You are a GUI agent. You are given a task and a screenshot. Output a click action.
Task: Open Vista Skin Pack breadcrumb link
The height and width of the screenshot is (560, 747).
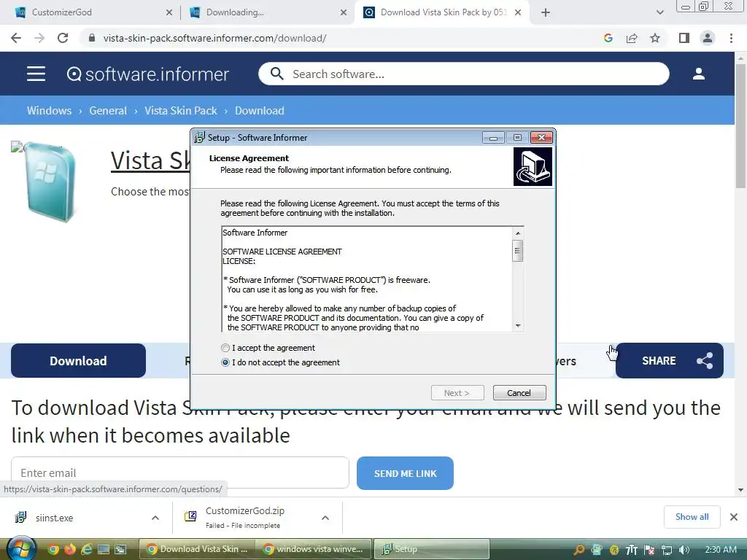181,111
